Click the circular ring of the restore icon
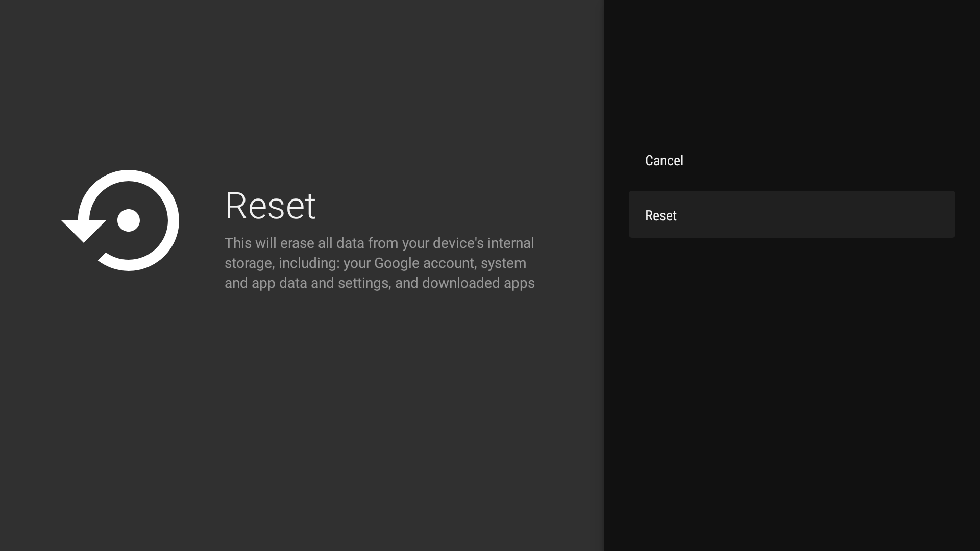Image resolution: width=980 pixels, height=551 pixels. [x=173, y=220]
